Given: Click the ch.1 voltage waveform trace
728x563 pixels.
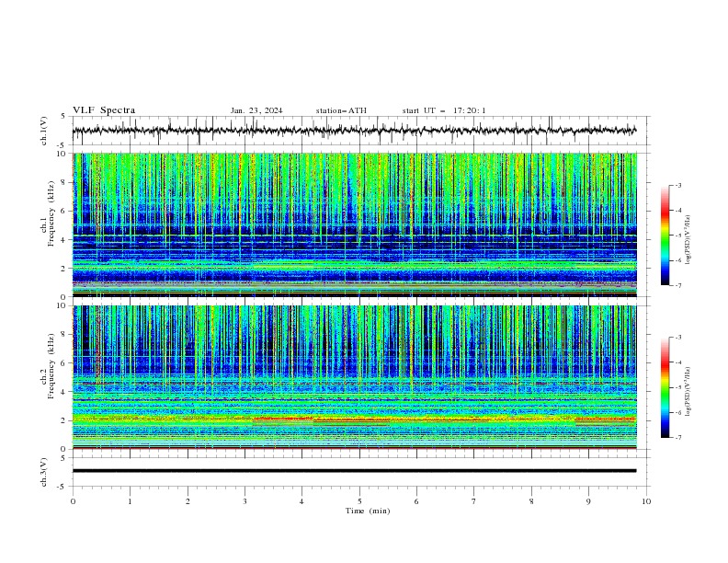Looking at the screenshot, I should click(354, 131).
